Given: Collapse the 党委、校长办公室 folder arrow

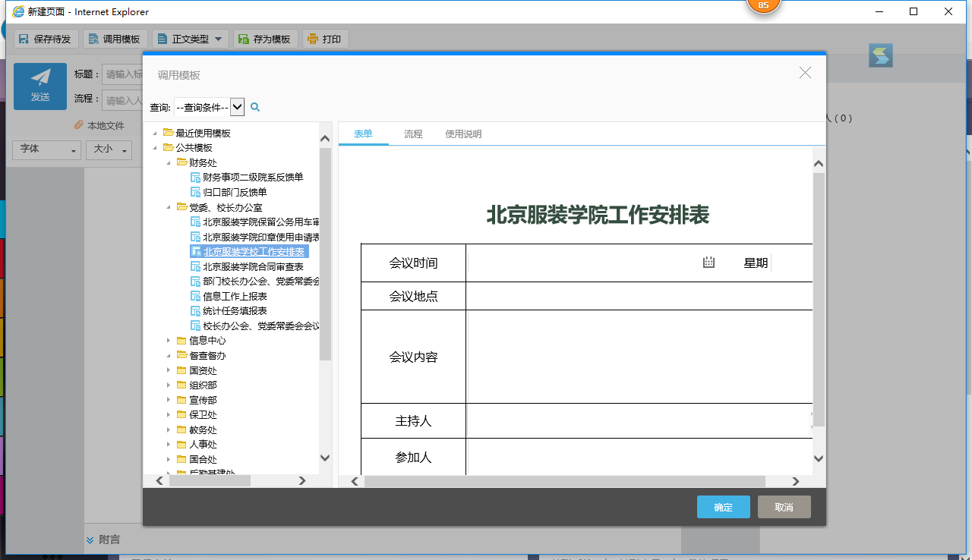Looking at the screenshot, I should tap(169, 206).
